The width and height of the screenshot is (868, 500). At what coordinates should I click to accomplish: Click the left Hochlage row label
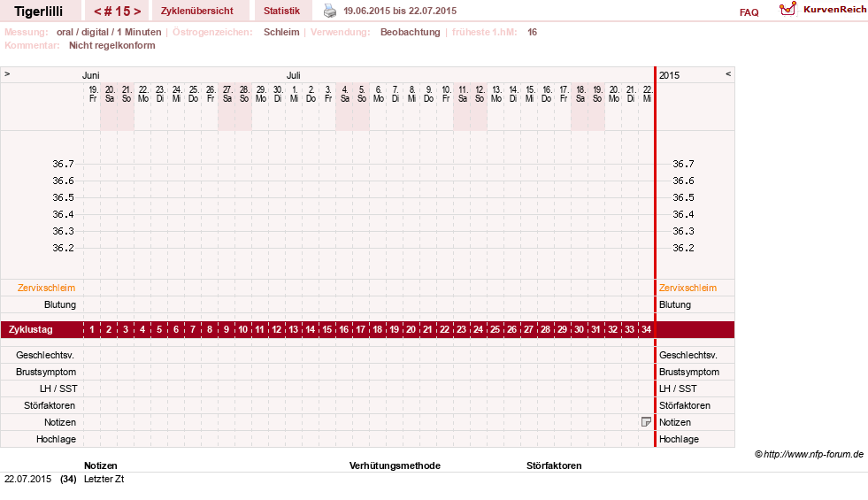point(56,439)
